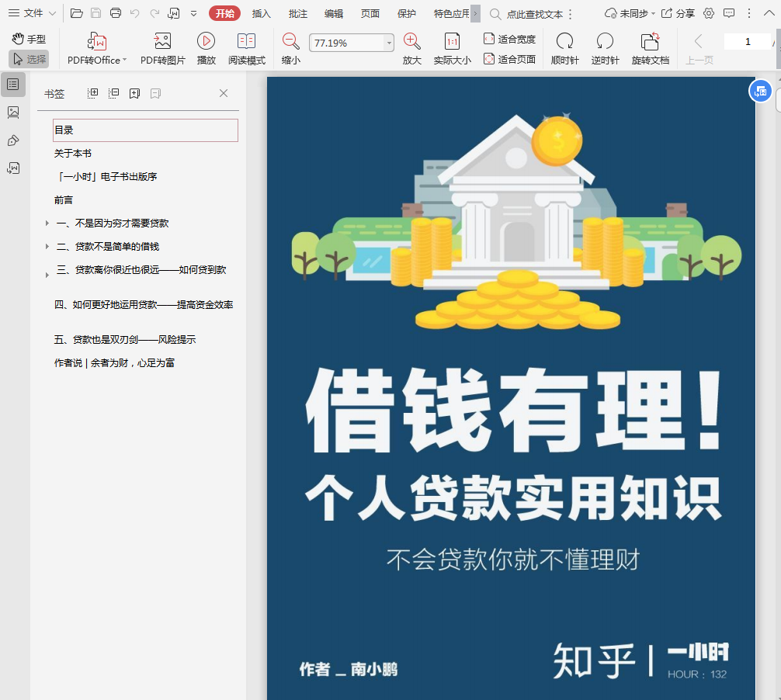Click the tab overflow chevron after 特色应用
This screenshot has width=781, height=700.
pyautogui.click(x=476, y=14)
